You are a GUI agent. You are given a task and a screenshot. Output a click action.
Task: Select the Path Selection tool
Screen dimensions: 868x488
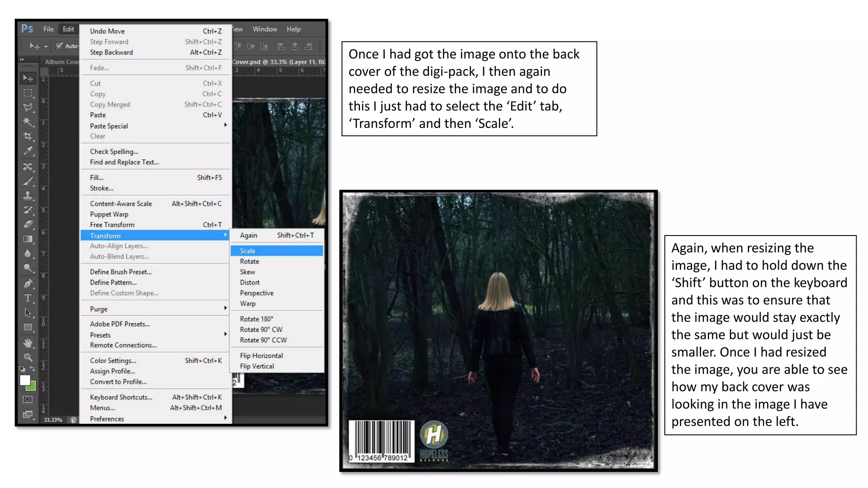click(28, 313)
